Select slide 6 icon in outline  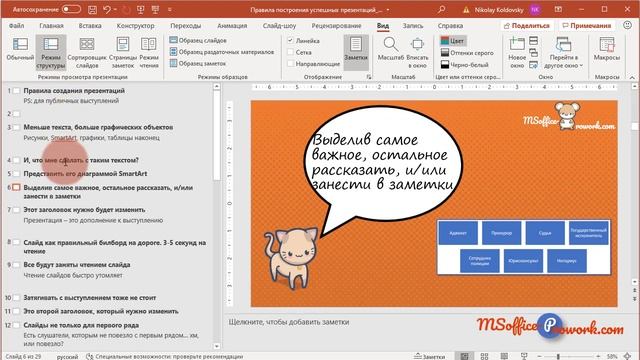(x=16, y=188)
